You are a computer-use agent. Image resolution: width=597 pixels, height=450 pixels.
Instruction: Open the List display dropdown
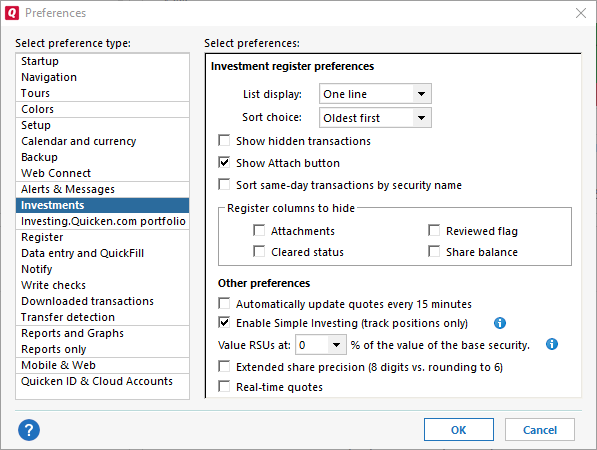click(x=375, y=94)
